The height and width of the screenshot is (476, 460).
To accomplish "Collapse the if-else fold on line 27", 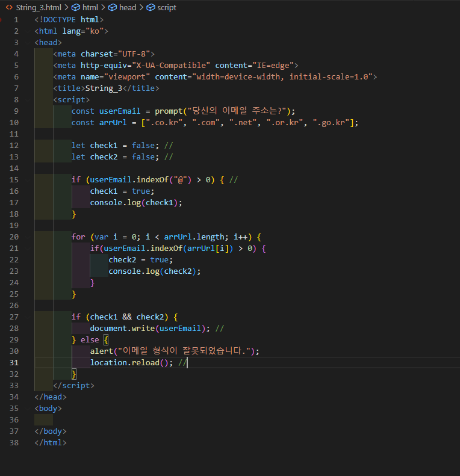I will click(x=28, y=317).
